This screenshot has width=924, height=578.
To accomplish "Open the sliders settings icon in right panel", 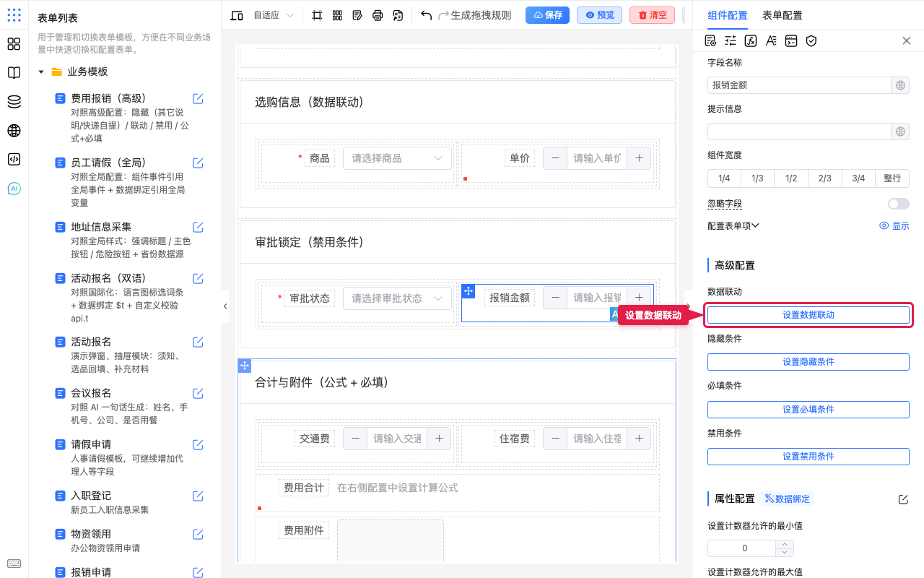I will coord(731,40).
